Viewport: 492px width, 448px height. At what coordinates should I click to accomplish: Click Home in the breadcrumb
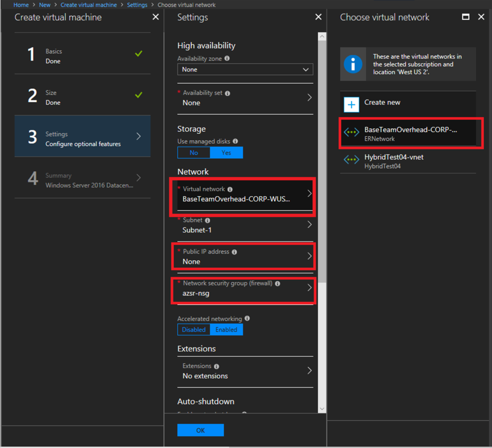tap(21, 4)
